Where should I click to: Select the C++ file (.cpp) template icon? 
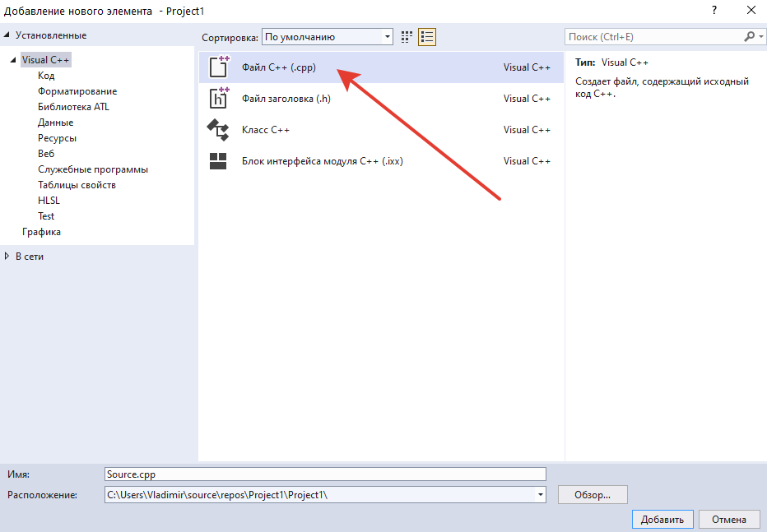tap(219, 67)
